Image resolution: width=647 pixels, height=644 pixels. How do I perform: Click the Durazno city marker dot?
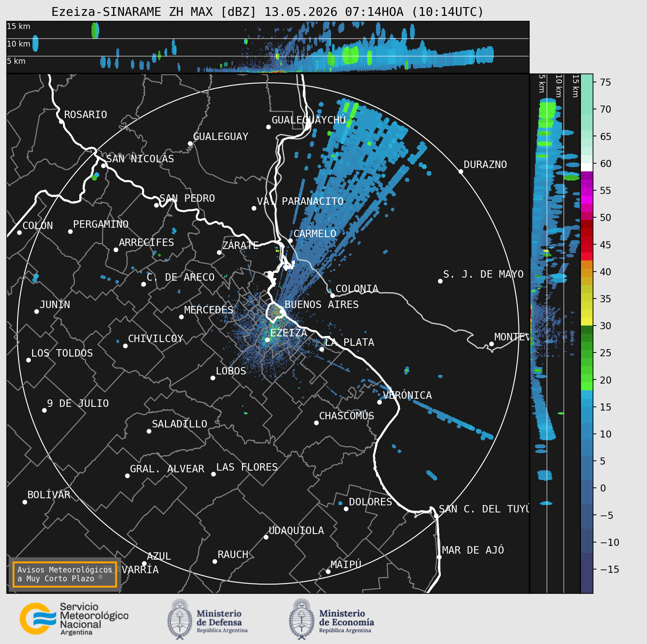[x=461, y=171]
